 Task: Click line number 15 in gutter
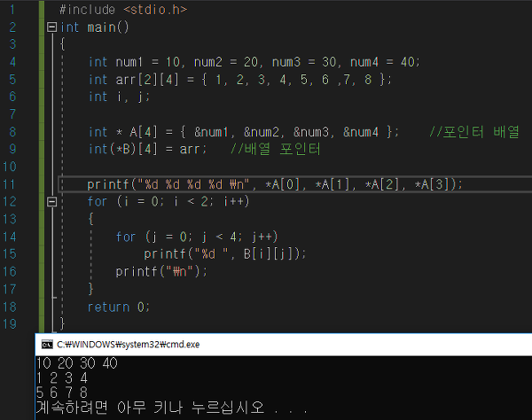click(10, 254)
